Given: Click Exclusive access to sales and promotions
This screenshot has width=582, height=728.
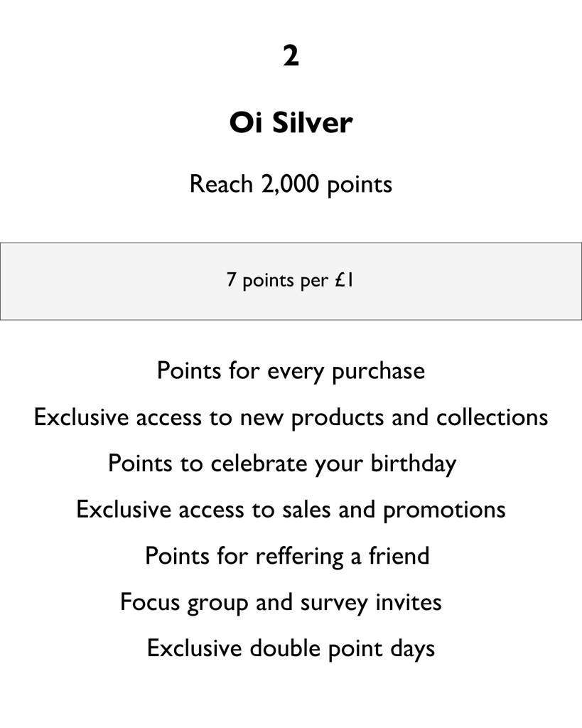Looking at the screenshot, I should (291, 510).
